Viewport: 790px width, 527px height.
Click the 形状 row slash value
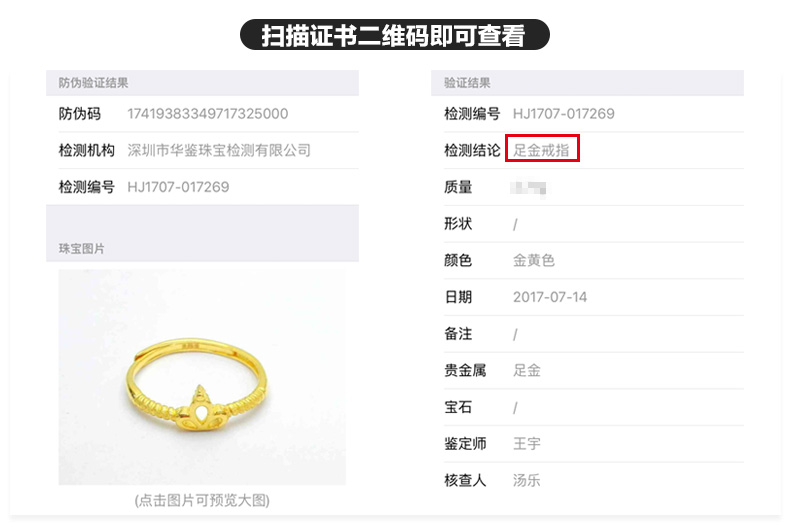click(515, 224)
